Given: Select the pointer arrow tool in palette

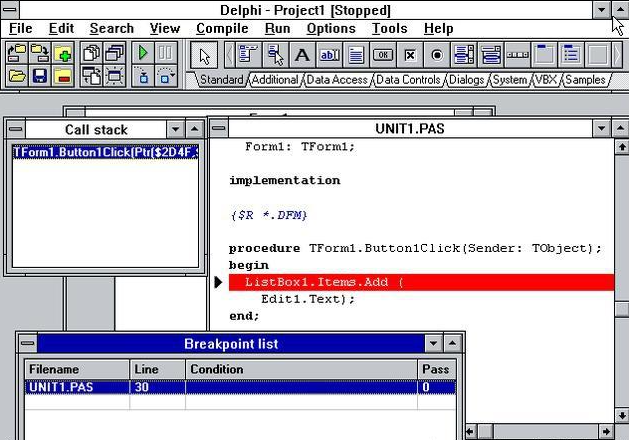Looking at the screenshot, I should [205, 54].
